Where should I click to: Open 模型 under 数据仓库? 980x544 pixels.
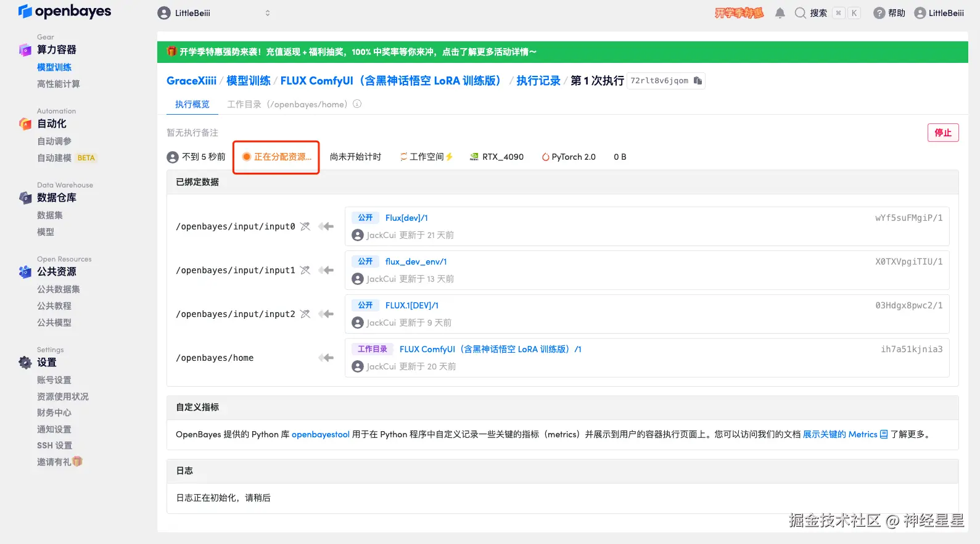point(46,232)
